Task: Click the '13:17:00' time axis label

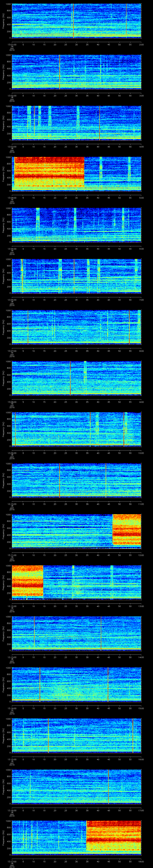Action: click(x=12, y=862)
